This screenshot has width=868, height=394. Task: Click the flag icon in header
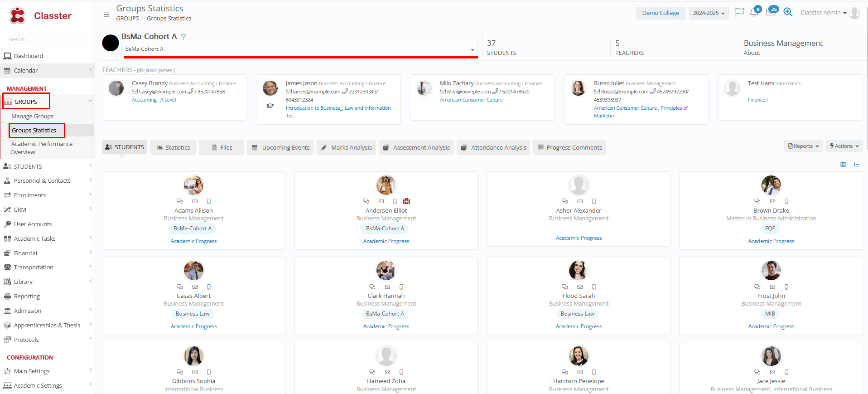click(x=739, y=12)
